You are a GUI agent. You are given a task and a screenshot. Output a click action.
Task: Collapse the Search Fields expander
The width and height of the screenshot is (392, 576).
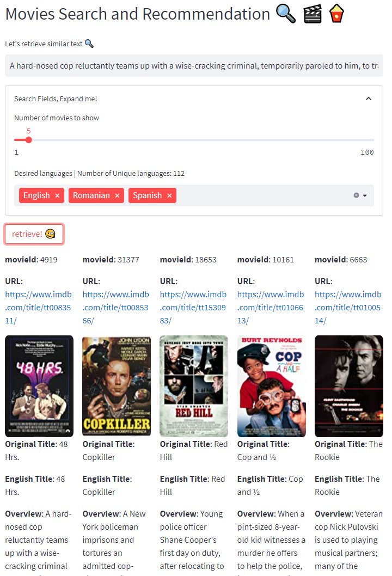tap(369, 99)
